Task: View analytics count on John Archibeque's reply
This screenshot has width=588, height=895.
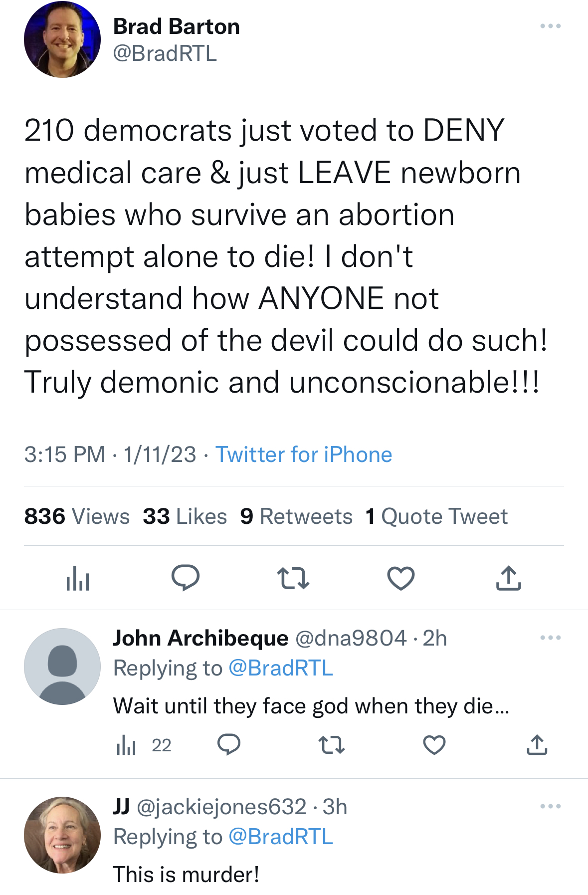Action: point(144,745)
